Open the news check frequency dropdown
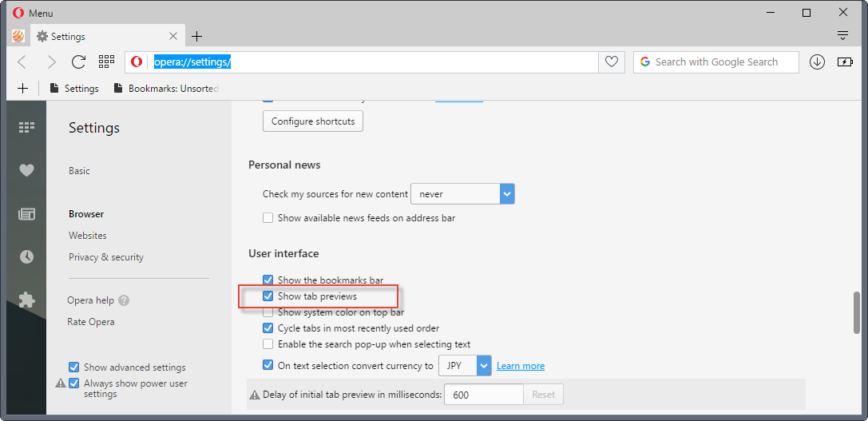Viewport: 868px width, 421px height. (x=463, y=194)
